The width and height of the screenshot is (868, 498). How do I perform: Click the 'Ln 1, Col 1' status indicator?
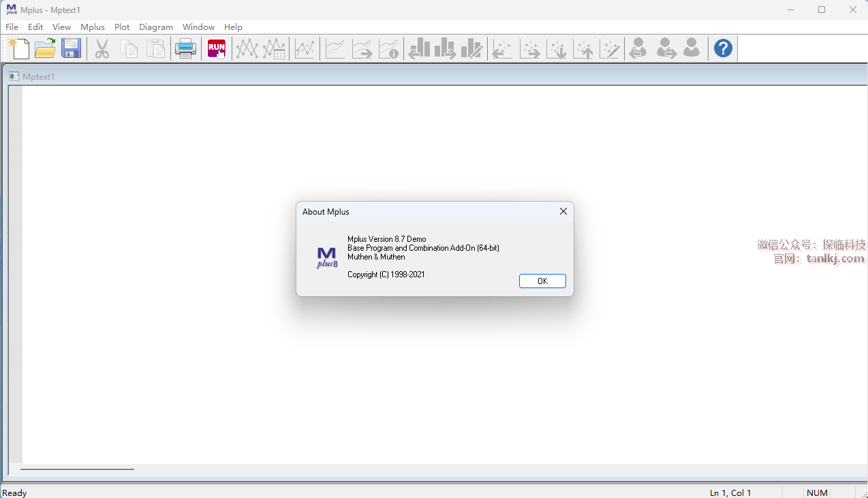(x=730, y=493)
